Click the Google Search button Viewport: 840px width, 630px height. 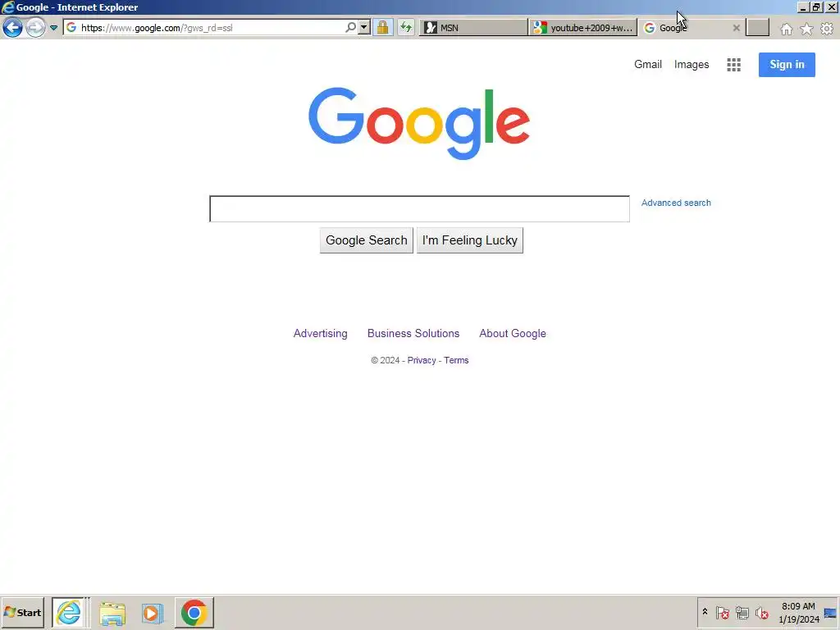[x=367, y=240]
